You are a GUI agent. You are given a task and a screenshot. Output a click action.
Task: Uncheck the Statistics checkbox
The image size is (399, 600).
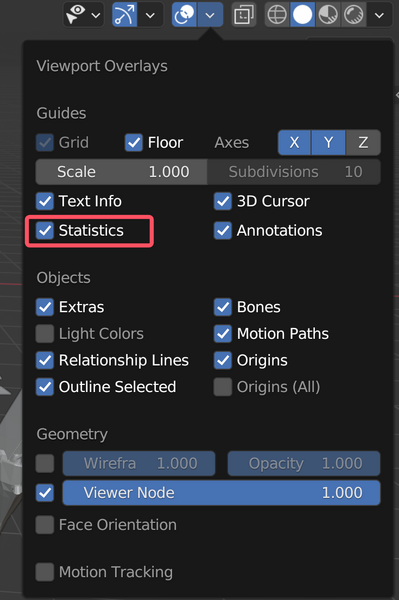coord(45,230)
